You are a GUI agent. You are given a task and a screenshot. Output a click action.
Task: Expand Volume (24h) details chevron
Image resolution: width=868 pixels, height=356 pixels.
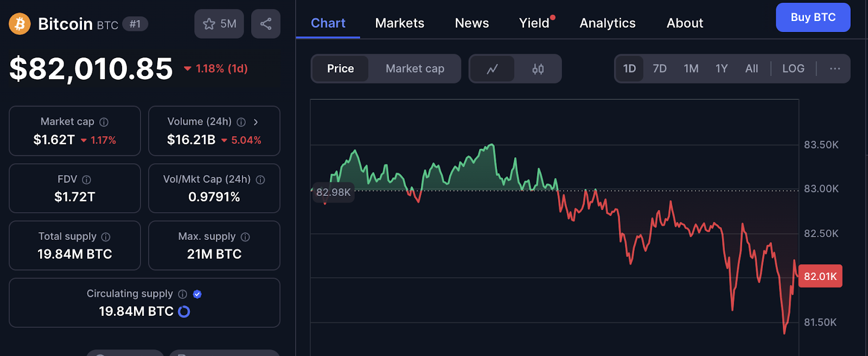click(256, 122)
